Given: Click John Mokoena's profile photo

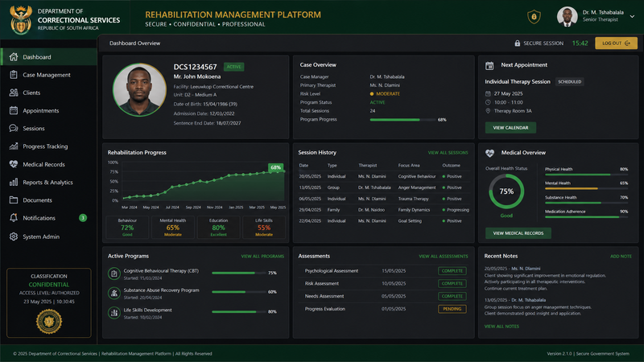Looking at the screenshot, I should [139, 89].
